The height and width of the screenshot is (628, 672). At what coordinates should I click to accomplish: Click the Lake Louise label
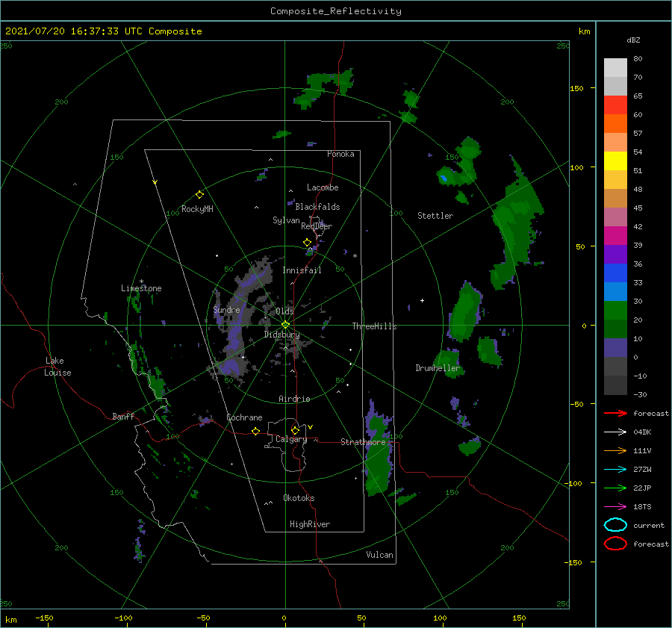(x=57, y=367)
